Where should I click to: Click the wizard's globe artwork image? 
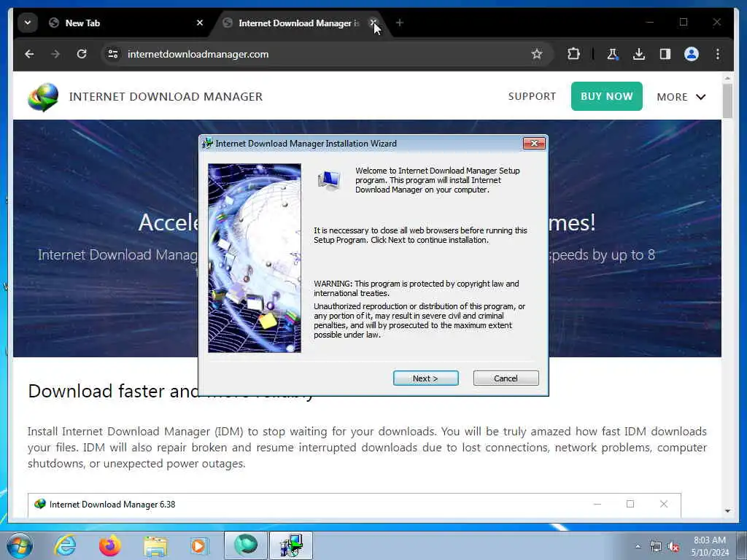(x=255, y=258)
